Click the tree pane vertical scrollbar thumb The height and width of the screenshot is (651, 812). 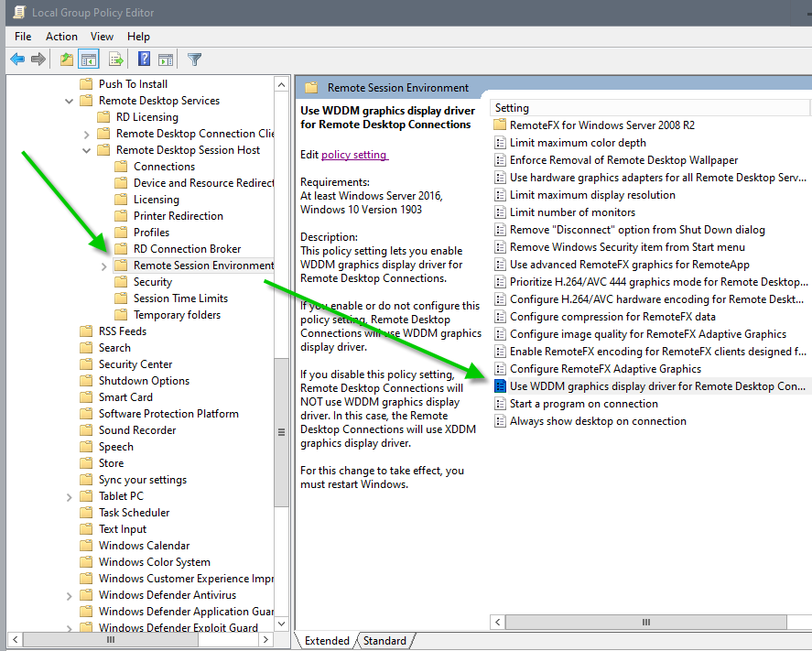(281, 432)
